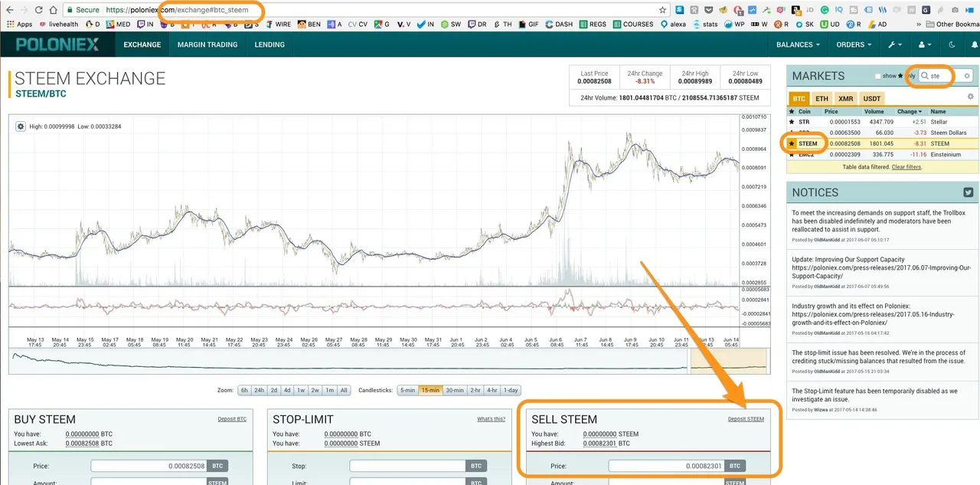Sort markets by Change column
Viewport: 980px width, 485px height.
coord(908,111)
